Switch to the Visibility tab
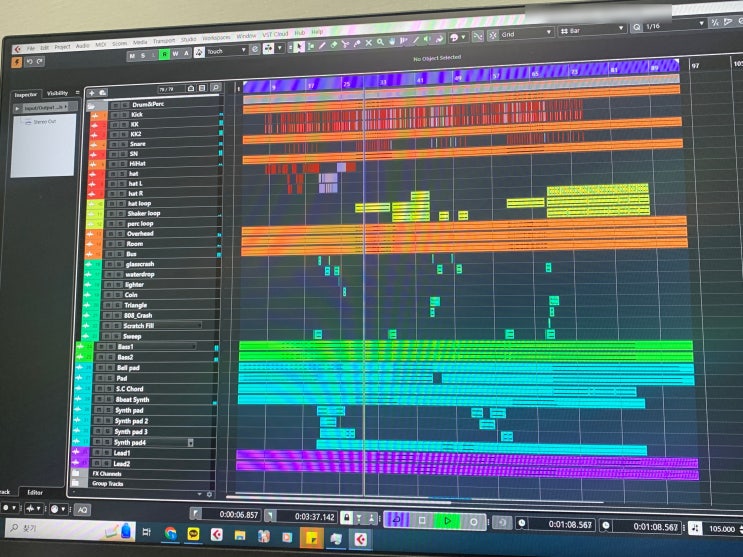Image resolution: width=743 pixels, height=557 pixels. pos(57,93)
